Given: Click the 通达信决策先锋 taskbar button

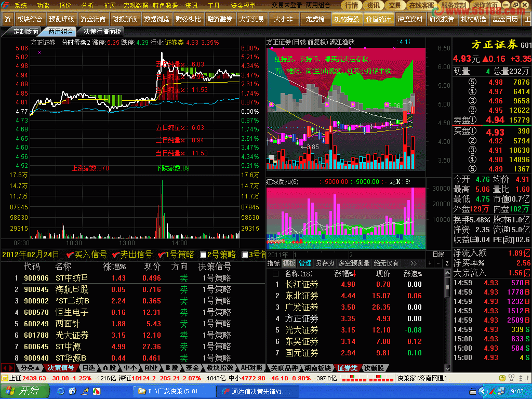Looking at the screenshot, I should (x=257, y=391).
